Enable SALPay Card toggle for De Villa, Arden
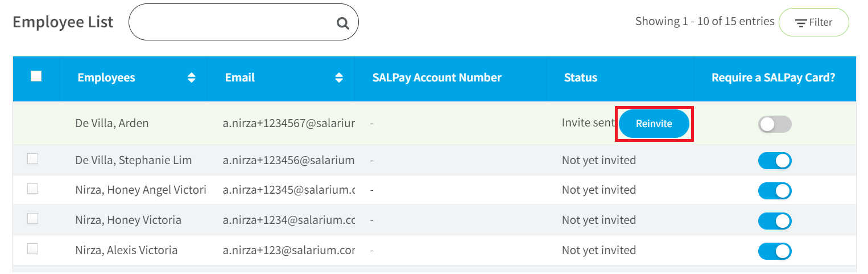This screenshot has width=868, height=274. pos(775,124)
